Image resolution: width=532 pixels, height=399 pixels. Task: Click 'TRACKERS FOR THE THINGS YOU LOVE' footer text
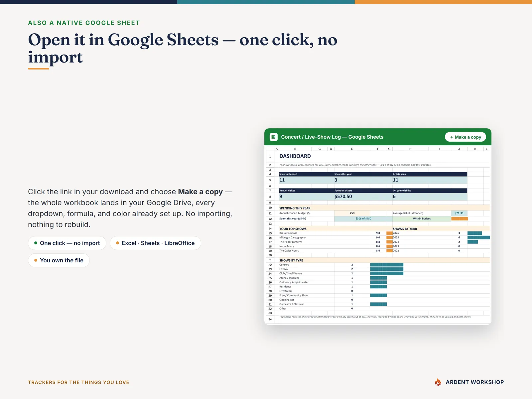pyautogui.click(x=78, y=382)
